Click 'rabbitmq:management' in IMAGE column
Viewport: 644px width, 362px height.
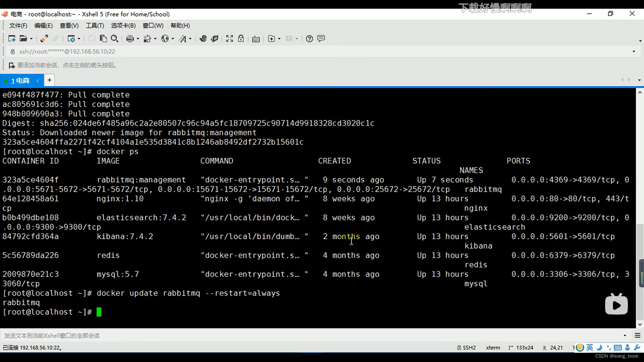coord(141,180)
